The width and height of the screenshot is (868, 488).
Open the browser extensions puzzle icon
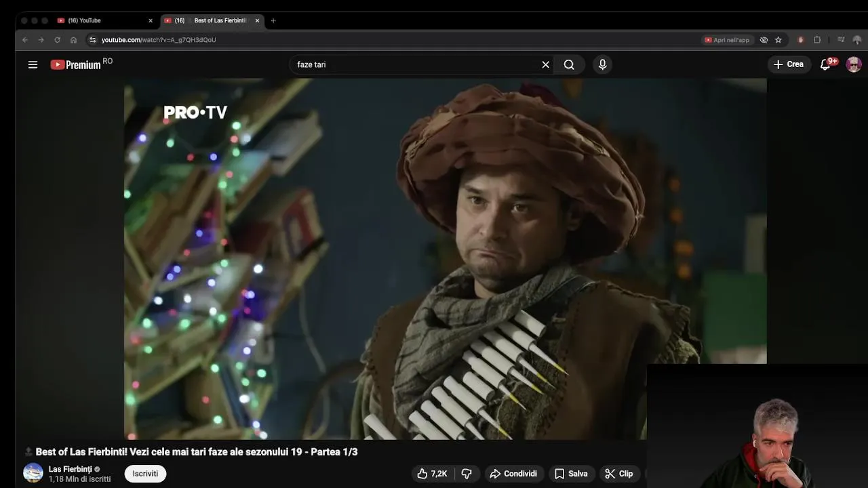tap(817, 40)
